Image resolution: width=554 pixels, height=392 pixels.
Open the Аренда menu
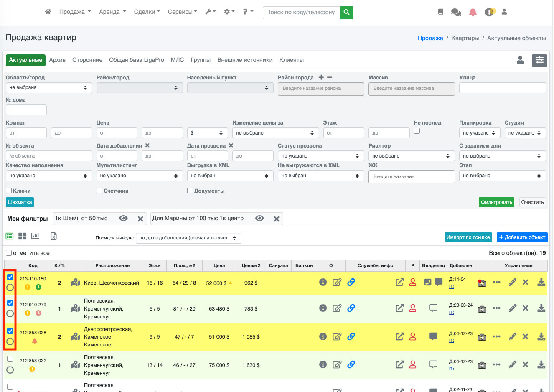(112, 12)
